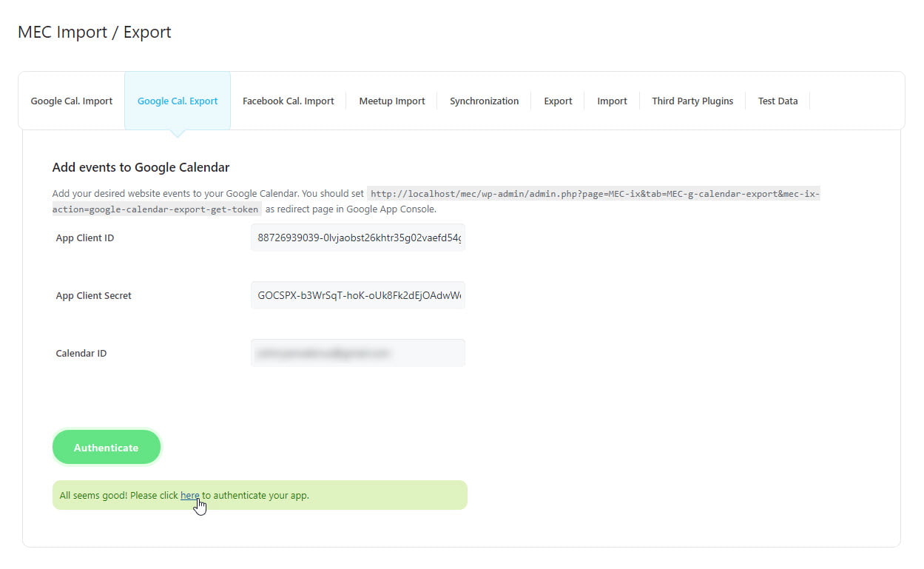Open the Third Party Plugins tab
Image resolution: width=924 pixels, height=569 pixels.
tap(692, 101)
